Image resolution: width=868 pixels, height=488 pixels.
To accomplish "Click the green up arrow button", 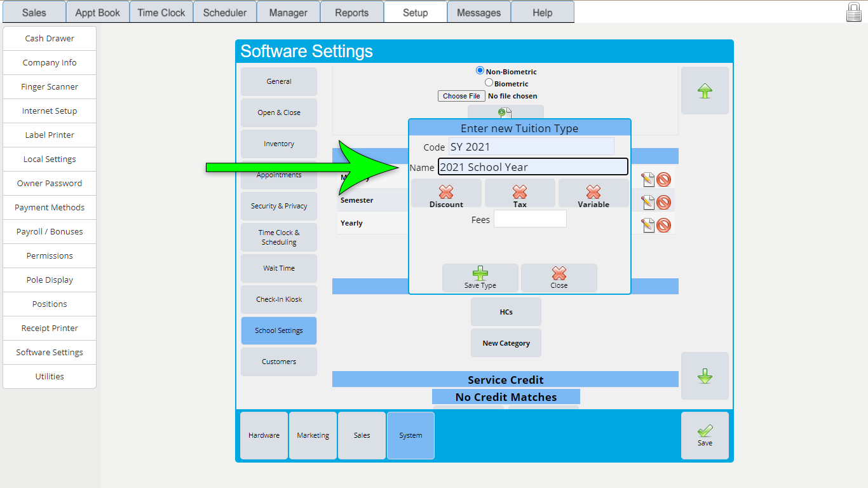I will (x=705, y=91).
